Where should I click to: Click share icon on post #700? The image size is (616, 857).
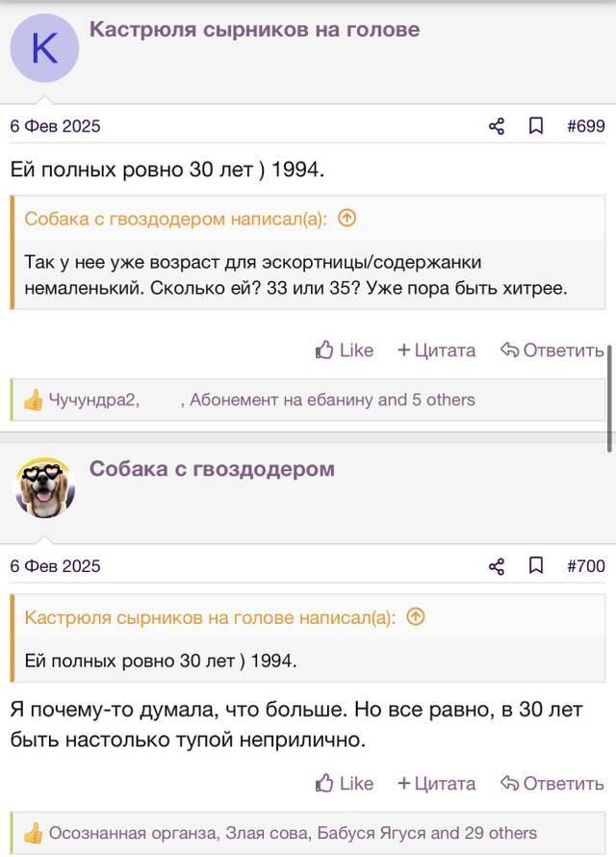497,566
